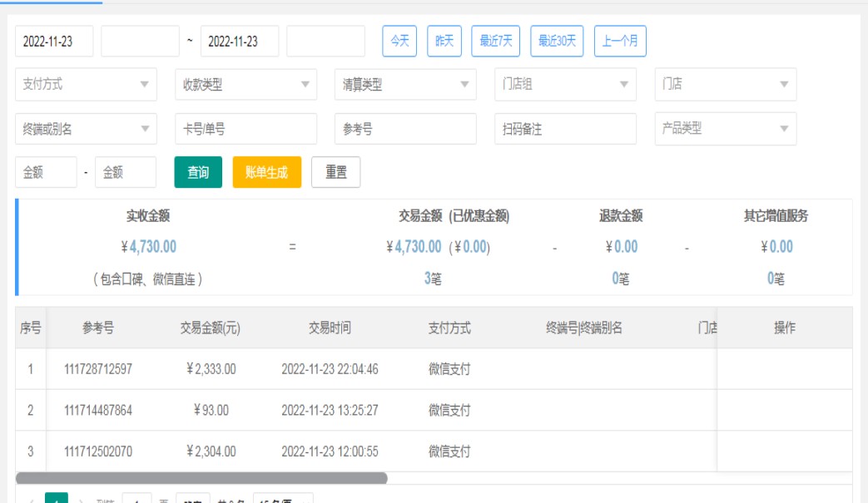Open the 门店 store dropdown
Screen dimensions: 868x503
[725, 85]
